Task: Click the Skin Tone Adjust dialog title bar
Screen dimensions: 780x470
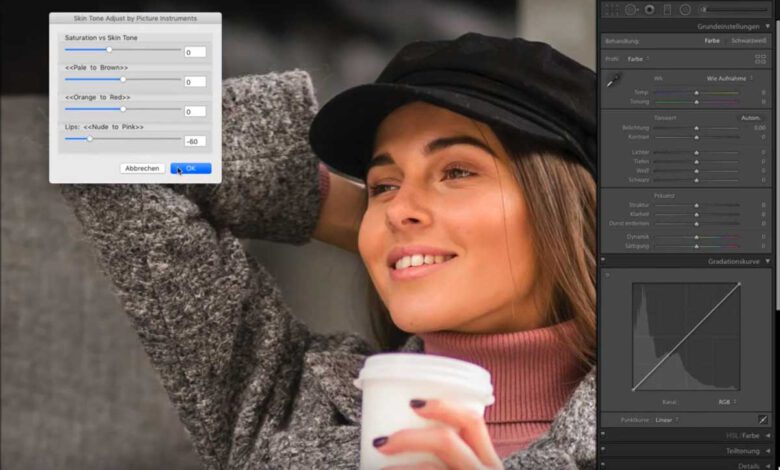Action: (135, 18)
